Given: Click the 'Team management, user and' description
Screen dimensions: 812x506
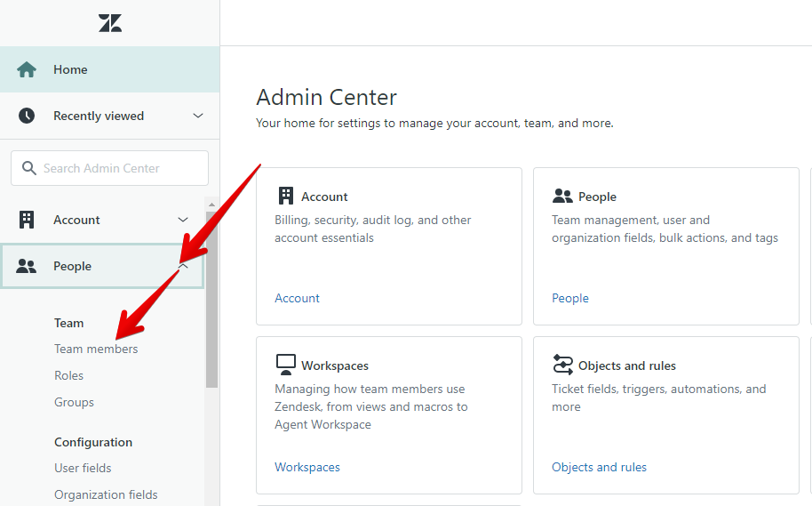Looking at the screenshot, I should 665,229.
